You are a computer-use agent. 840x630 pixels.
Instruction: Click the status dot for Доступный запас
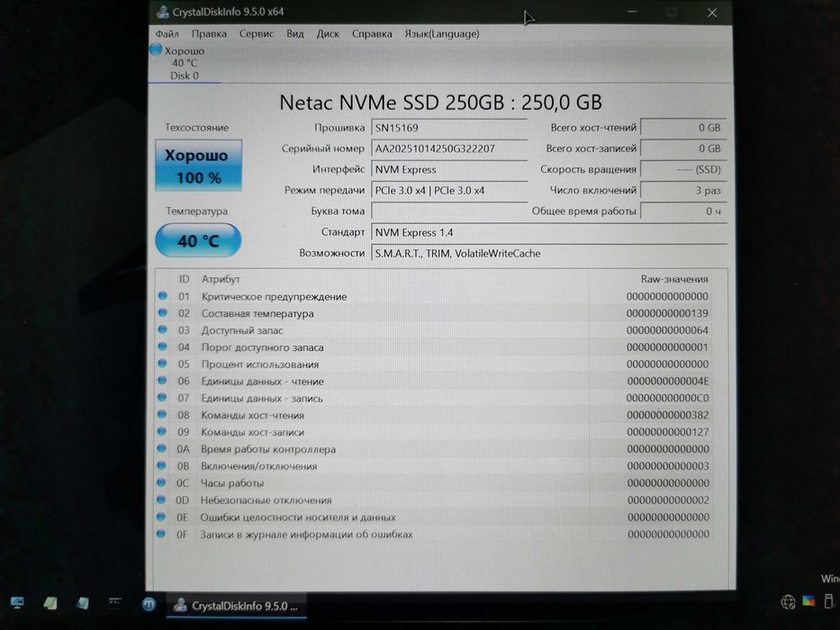point(162,330)
